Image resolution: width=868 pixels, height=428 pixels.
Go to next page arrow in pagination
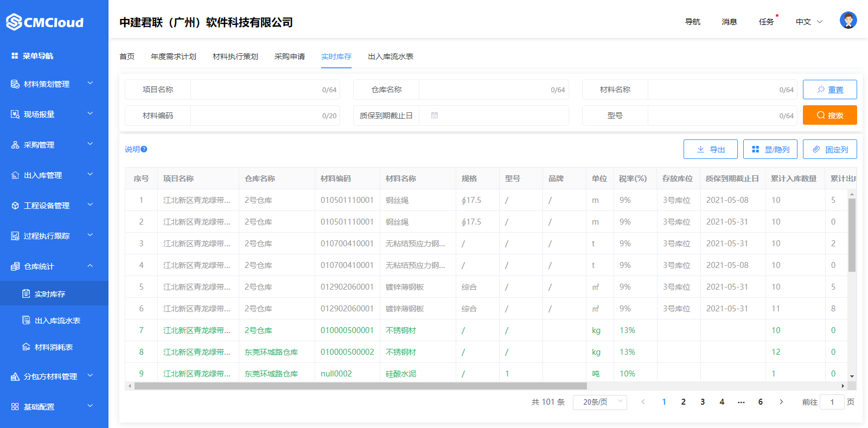pos(781,402)
